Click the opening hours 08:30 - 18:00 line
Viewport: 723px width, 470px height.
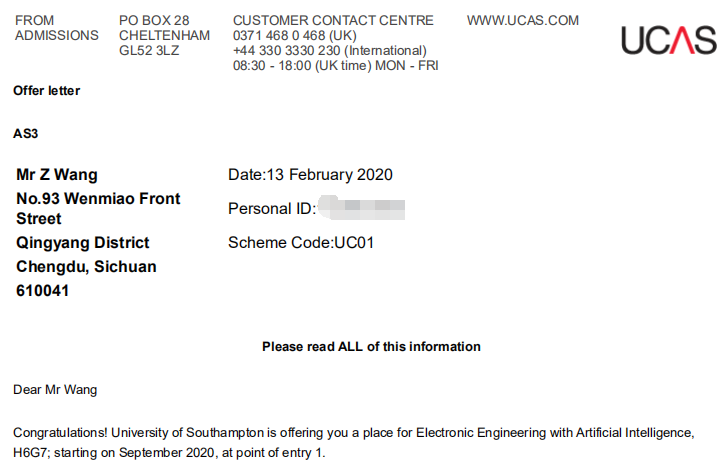[336, 66]
